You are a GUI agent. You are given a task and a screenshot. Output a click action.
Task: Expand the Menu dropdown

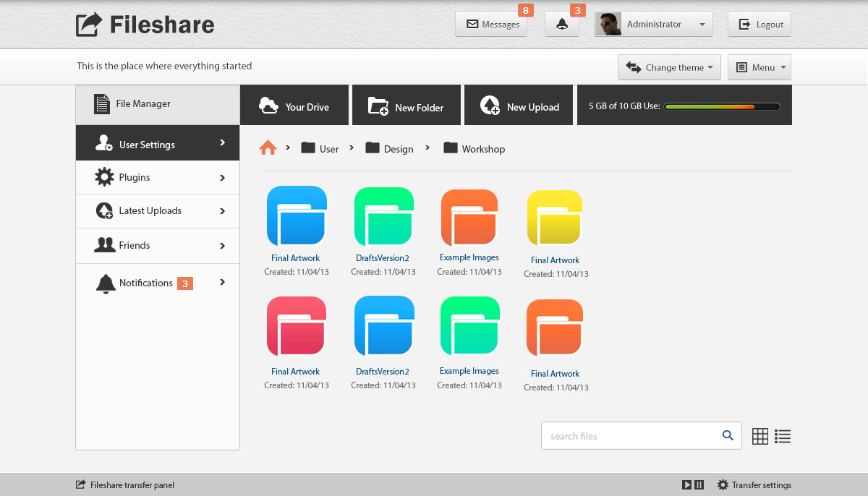coord(759,67)
